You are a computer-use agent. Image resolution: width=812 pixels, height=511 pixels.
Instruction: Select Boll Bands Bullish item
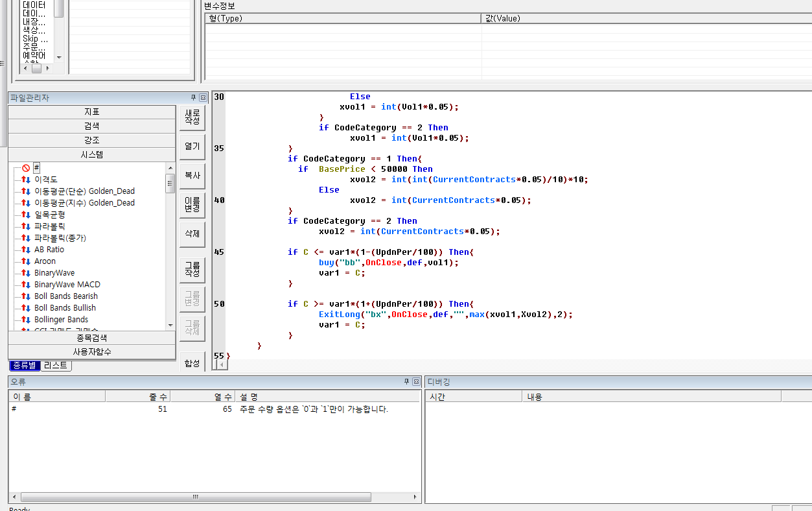pos(65,308)
